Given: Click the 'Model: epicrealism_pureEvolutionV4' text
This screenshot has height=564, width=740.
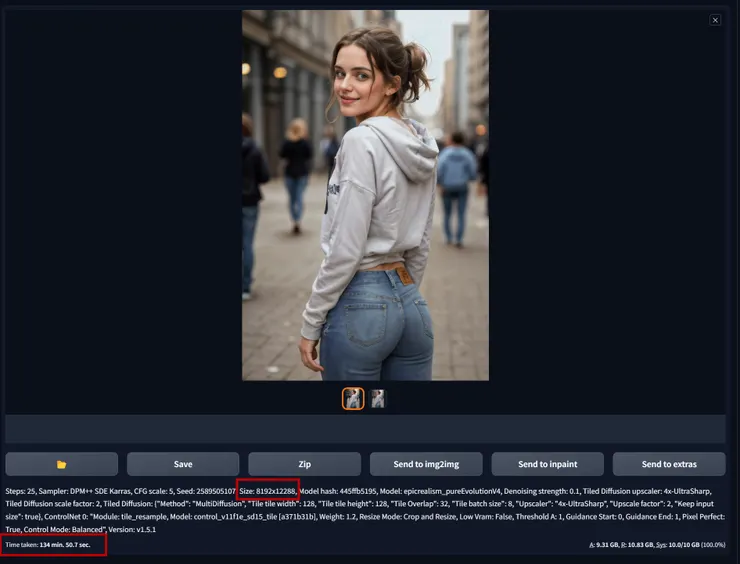Looking at the screenshot, I should 439,491.
